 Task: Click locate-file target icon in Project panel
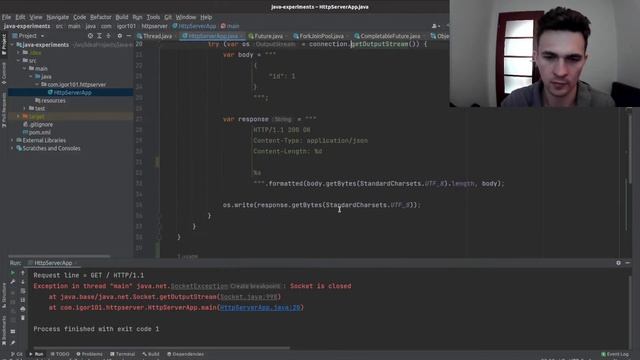click(x=90, y=36)
